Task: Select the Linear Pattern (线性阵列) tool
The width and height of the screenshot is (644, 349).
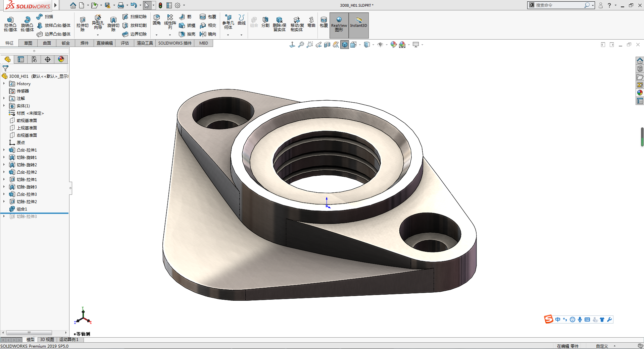Action: (170, 22)
